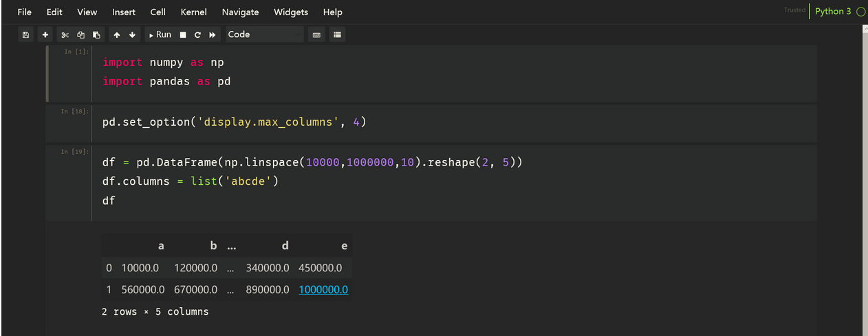Viewport: 868px width, 336px height.
Task: Click the save notebook icon
Action: tap(26, 34)
